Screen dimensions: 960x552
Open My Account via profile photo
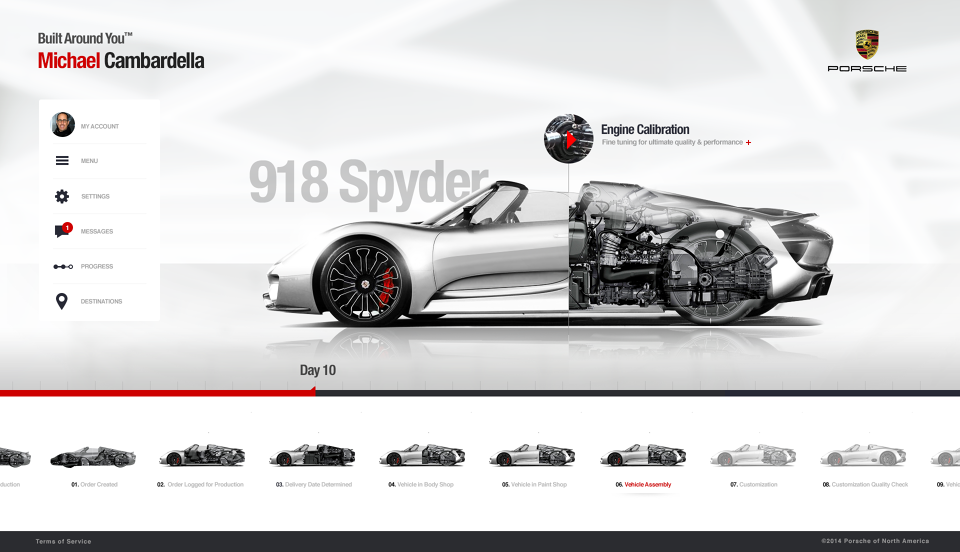[62, 125]
